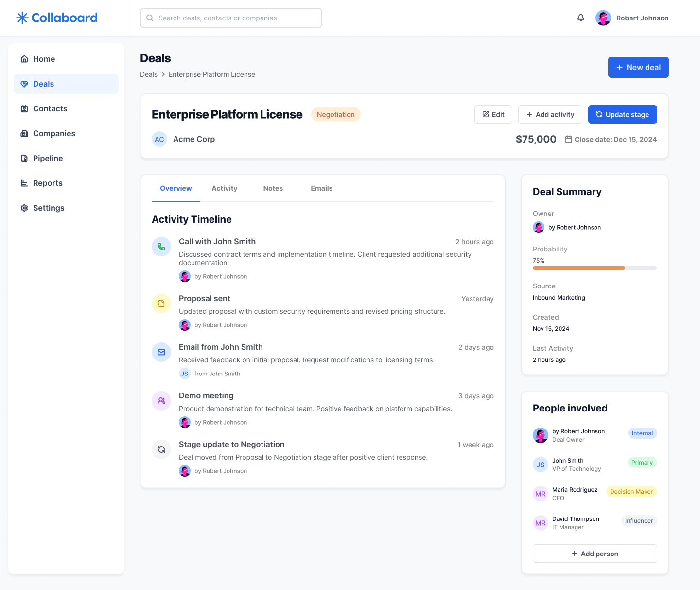Click the Collaboard logo icon
Viewport: 700px width, 590px height.
(x=21, y=18)
